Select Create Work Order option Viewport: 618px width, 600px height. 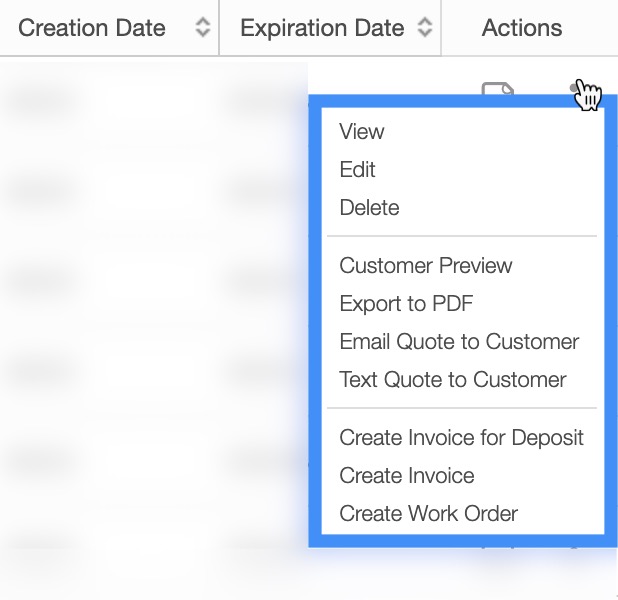[x=429, y=513]
